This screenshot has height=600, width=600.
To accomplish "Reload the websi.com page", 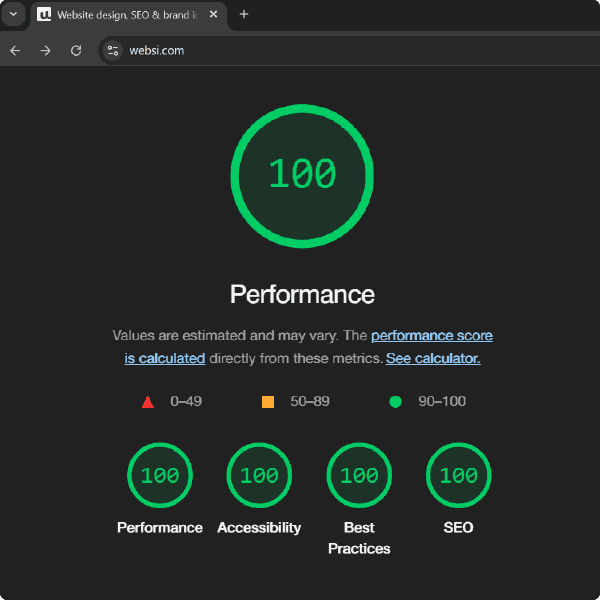I will click(76, 50).
